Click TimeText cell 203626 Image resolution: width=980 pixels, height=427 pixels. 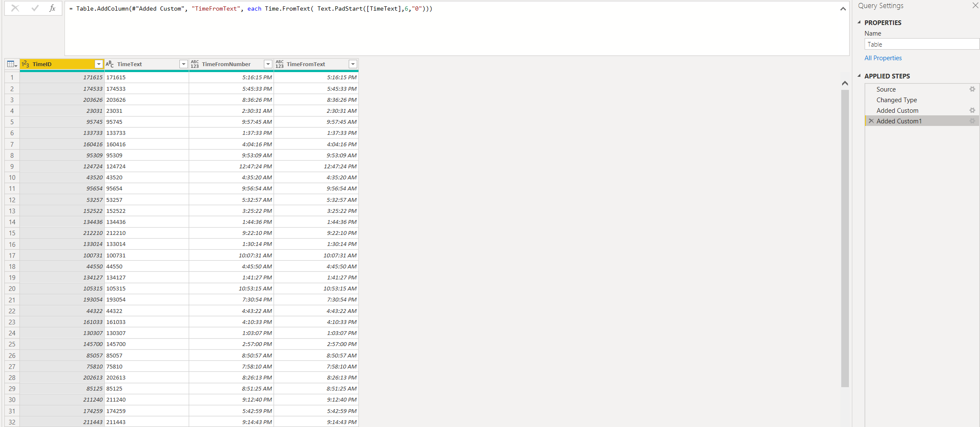point(146,100)
